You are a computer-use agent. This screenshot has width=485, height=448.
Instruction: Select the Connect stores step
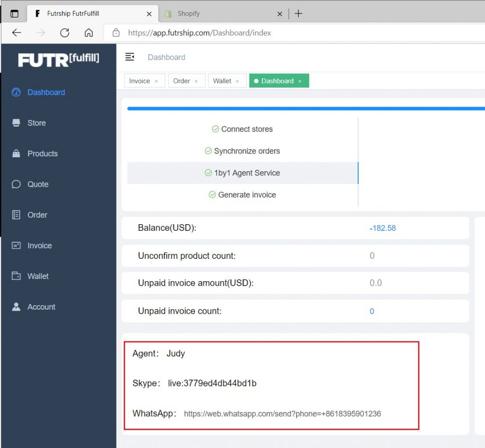(x=242, y=129)
